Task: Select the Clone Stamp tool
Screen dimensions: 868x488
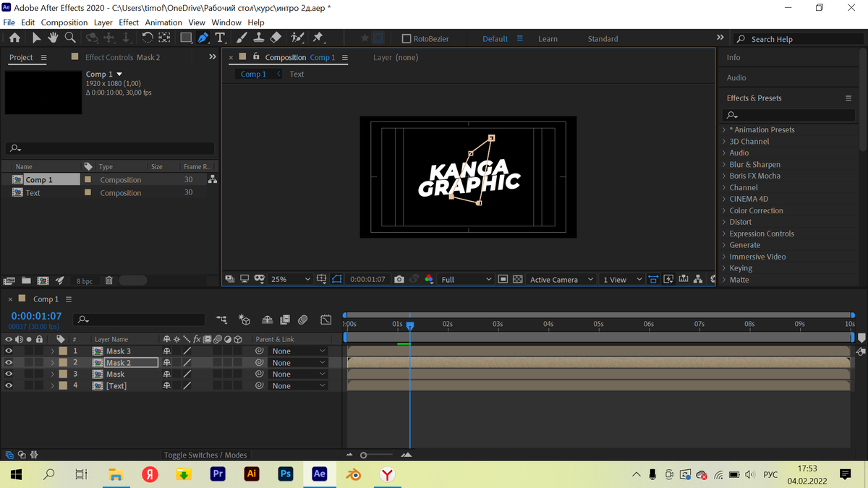Action: pyautogui.click(x=258, y=38)
